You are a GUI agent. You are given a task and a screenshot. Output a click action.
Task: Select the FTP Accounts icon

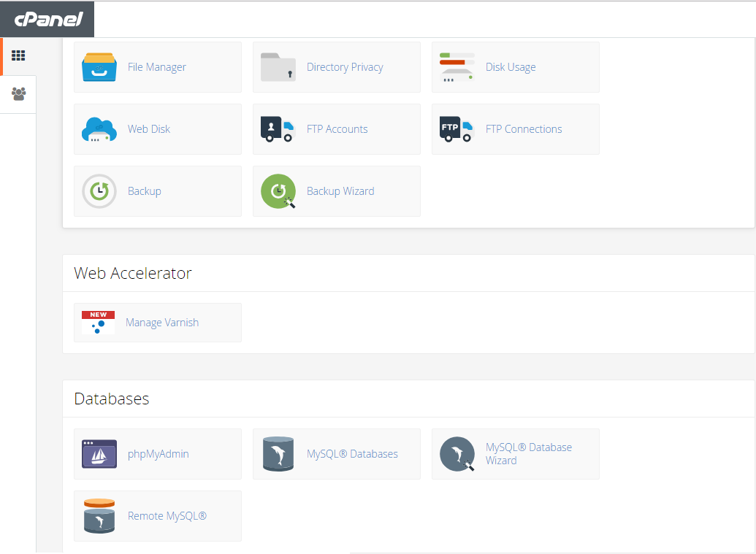point(278,128)
